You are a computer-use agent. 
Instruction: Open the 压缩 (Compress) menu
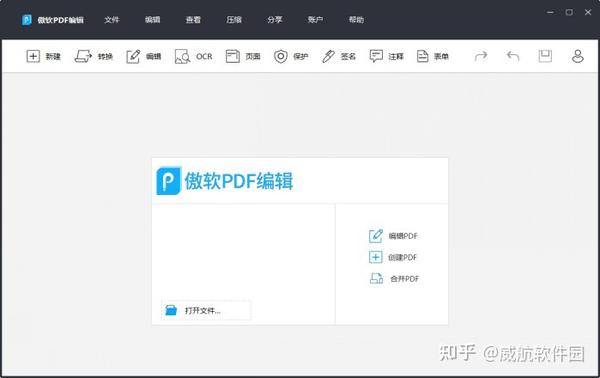234,20
